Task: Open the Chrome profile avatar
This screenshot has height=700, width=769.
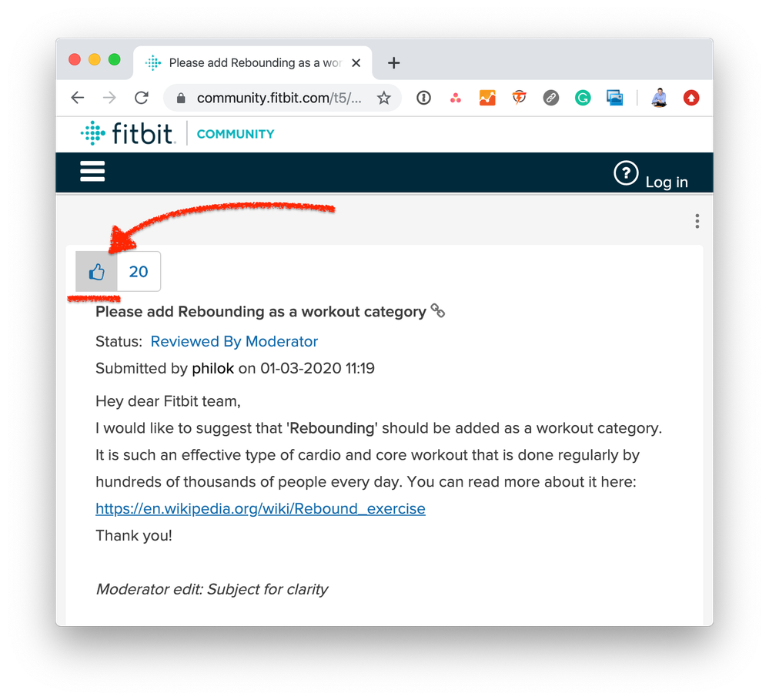Action: (x=660, y=98)
